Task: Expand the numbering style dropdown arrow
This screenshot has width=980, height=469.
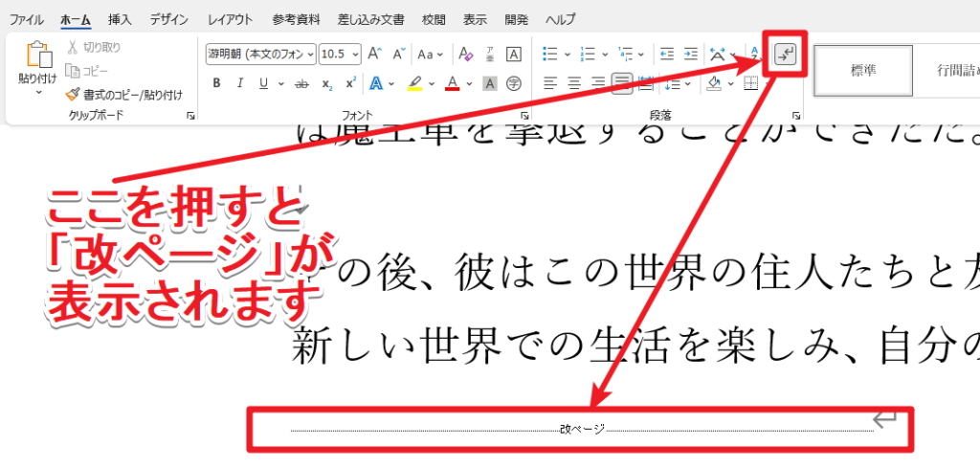Action: [605, 55]
